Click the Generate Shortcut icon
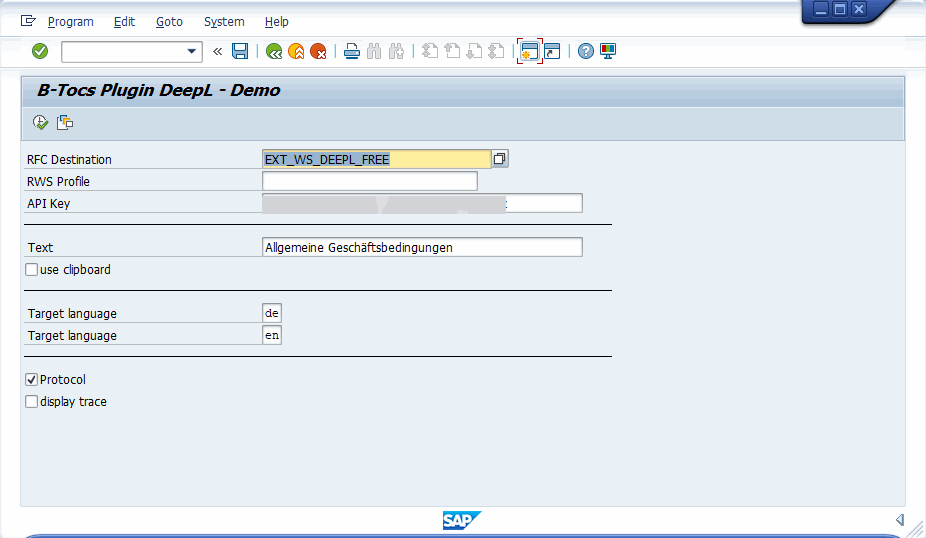 pyautogui.click(x=552, y=51)
